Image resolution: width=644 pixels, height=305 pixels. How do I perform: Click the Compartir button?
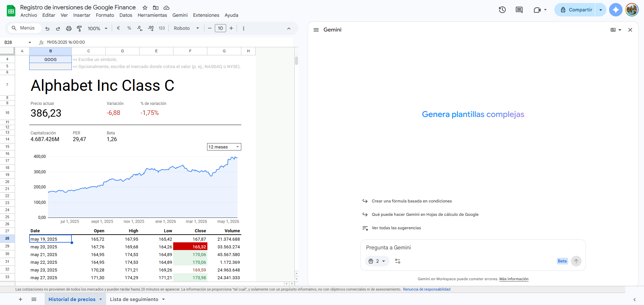pos(577,10)
